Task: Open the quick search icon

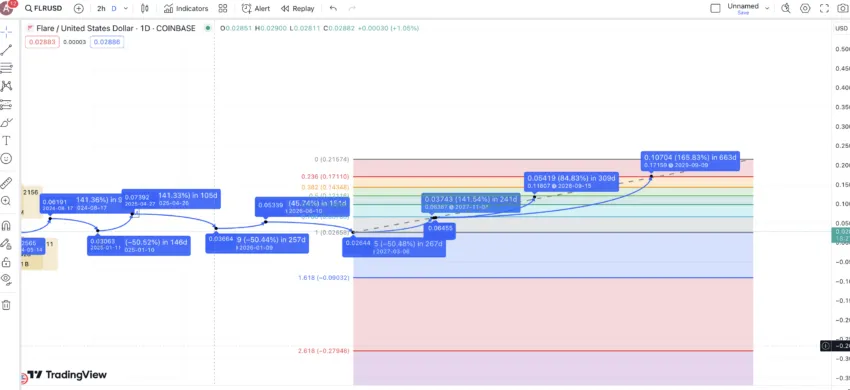Action: pos(785,8)
